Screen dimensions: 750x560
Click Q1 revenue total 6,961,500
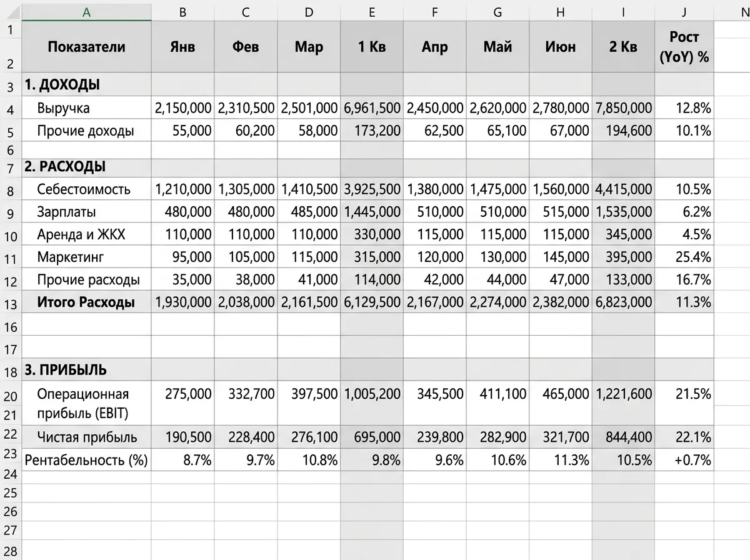pyautogui.click(x=372, y=108)
